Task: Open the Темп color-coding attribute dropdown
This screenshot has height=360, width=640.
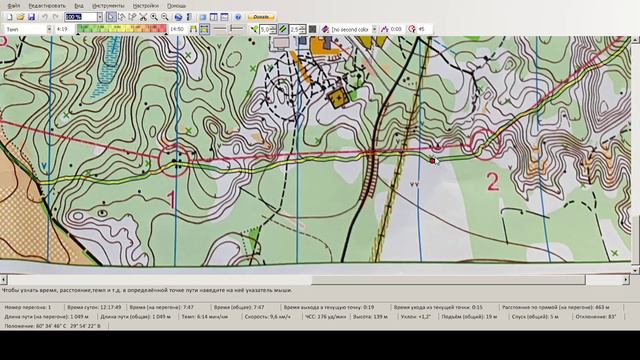Action: click(x=49, y=29)
